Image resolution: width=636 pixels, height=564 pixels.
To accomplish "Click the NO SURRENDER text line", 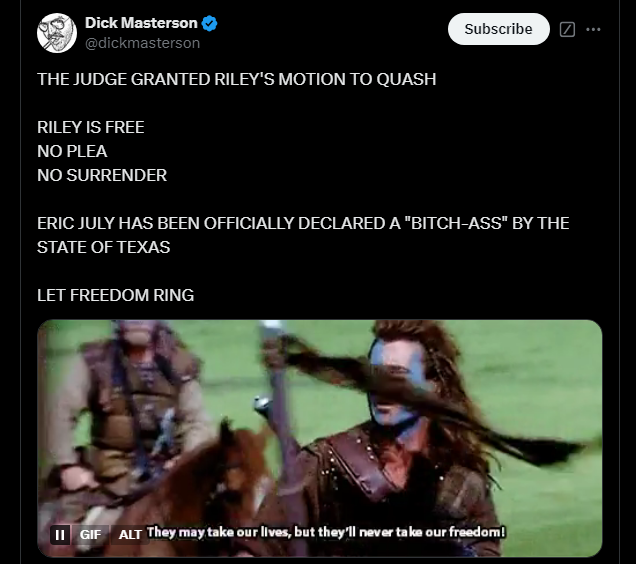I will (102, 175).
